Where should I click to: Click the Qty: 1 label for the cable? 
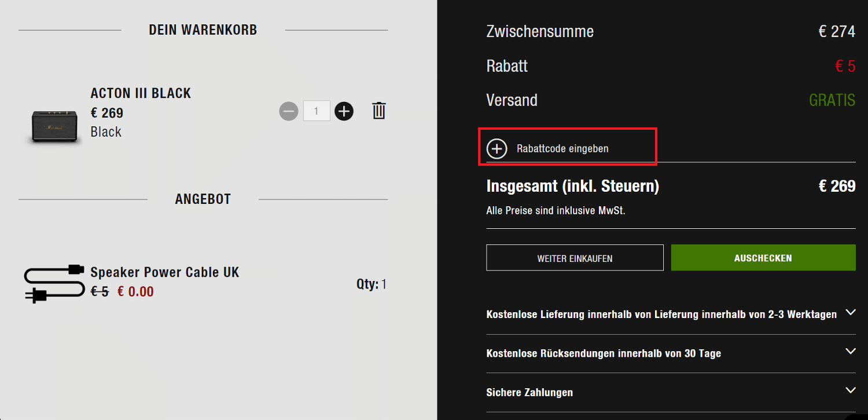tap(372, 284)
